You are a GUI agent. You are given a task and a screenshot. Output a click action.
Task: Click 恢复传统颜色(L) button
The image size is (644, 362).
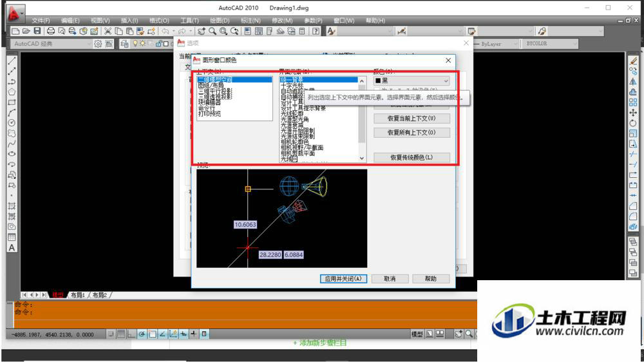pyautogui.click(x=412, y=157)
